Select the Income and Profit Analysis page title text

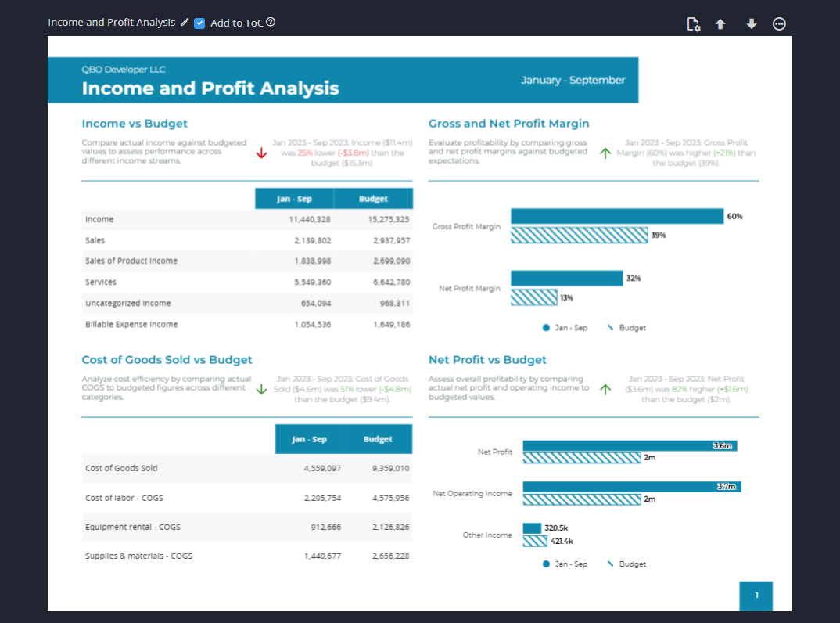(210, 88)
